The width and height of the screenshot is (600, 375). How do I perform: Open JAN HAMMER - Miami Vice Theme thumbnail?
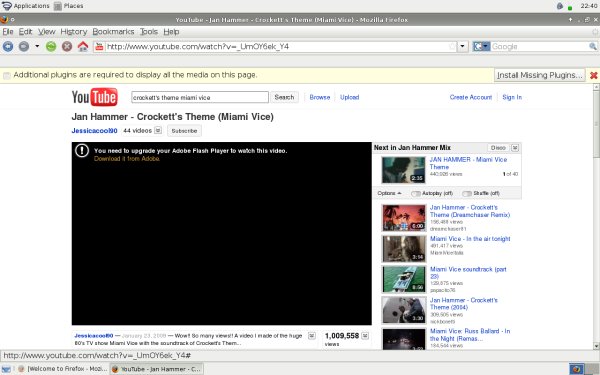[403, 170]
